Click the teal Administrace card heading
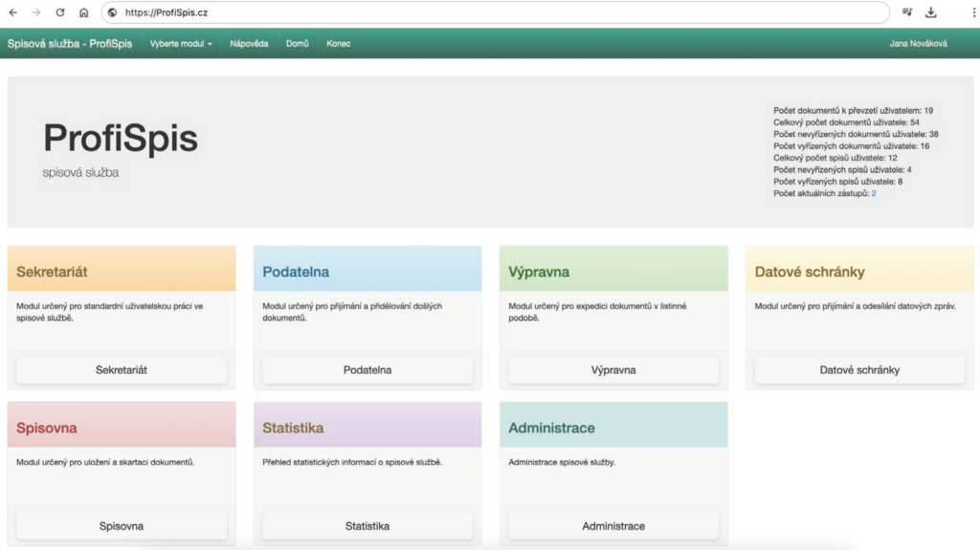Image resolution: width=980 pixels, height=550 pixels. point(551,429)
